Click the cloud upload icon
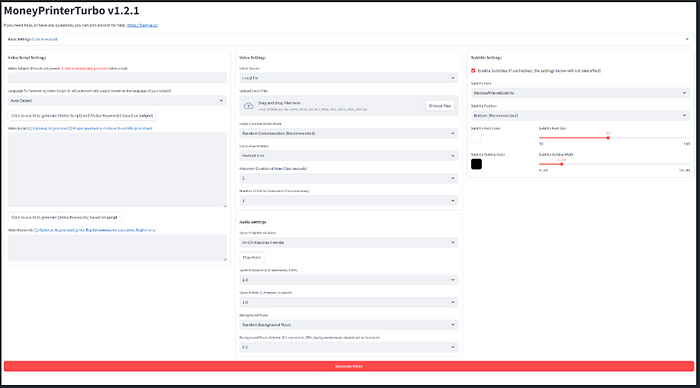 [248, 106]
